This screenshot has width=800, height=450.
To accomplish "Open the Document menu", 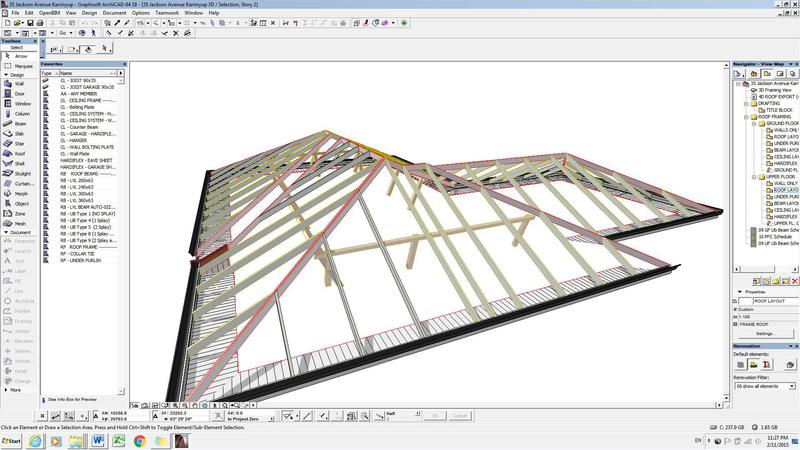I will 114,13.
